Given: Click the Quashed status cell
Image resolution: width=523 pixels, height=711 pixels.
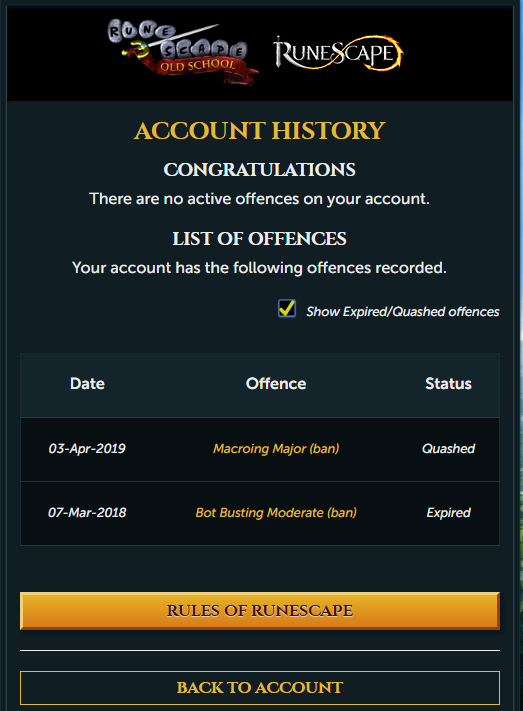Looking at the screenshot, I should [x=448, y=448].
